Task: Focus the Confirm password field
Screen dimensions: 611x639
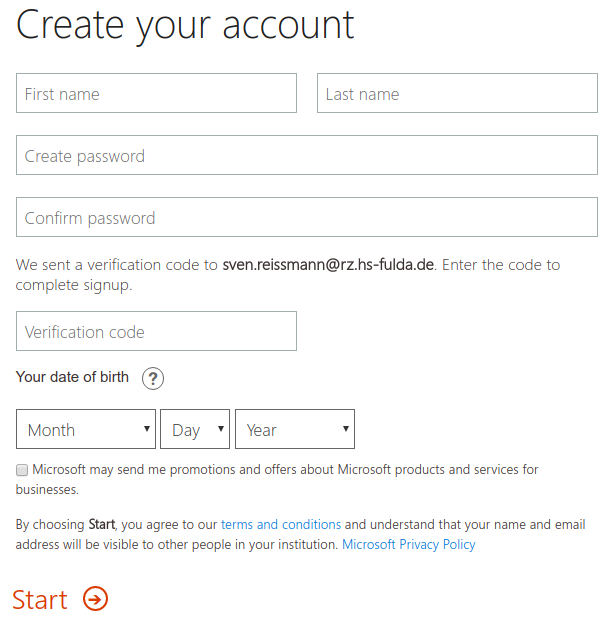Action: click(307, 218)
